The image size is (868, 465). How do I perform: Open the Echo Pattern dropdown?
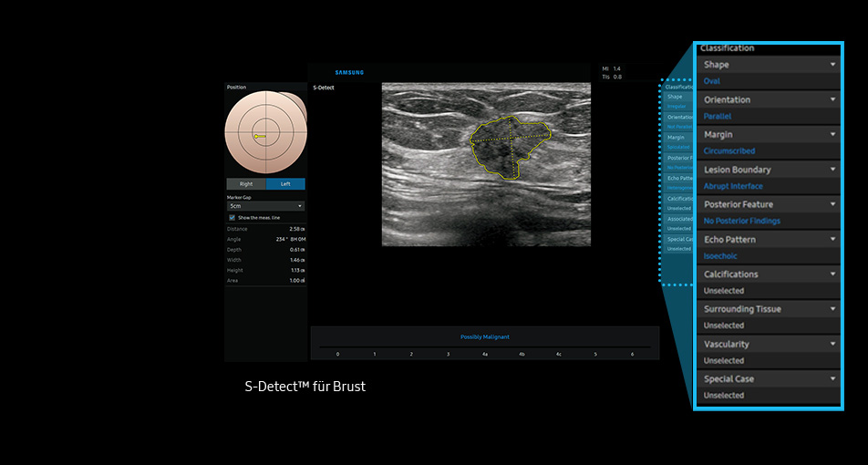[x=769, y=239]
